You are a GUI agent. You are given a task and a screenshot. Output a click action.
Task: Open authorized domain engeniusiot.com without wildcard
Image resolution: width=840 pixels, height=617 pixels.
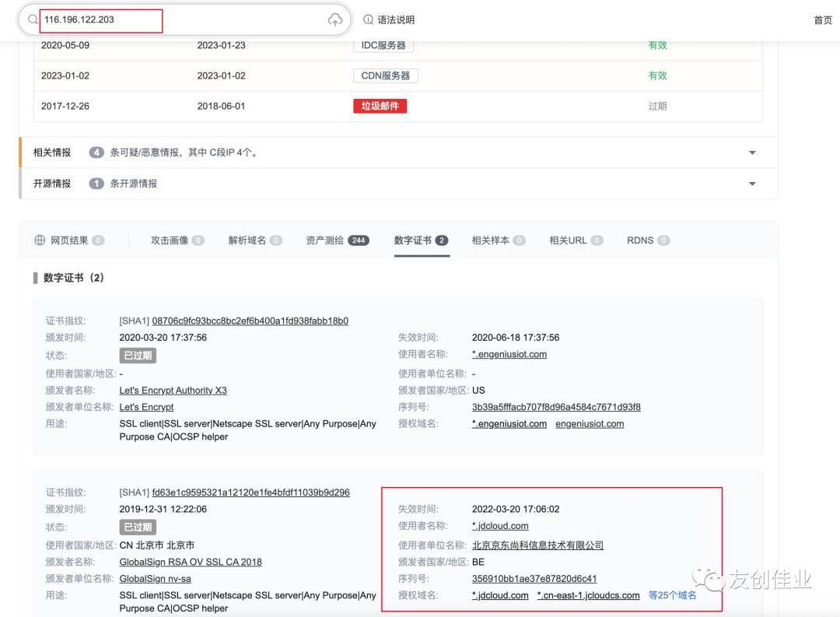click(x=590, y=423)
